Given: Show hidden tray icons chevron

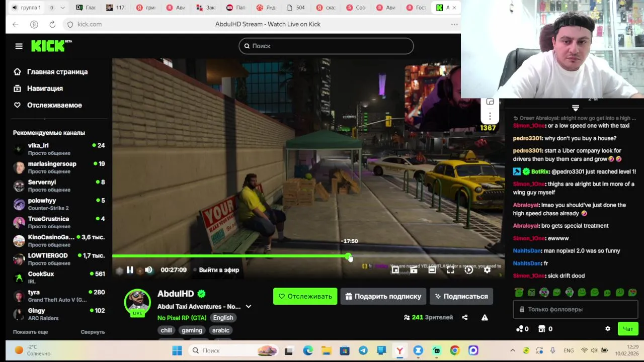Looking at the screenshot, I should [513, 350].
